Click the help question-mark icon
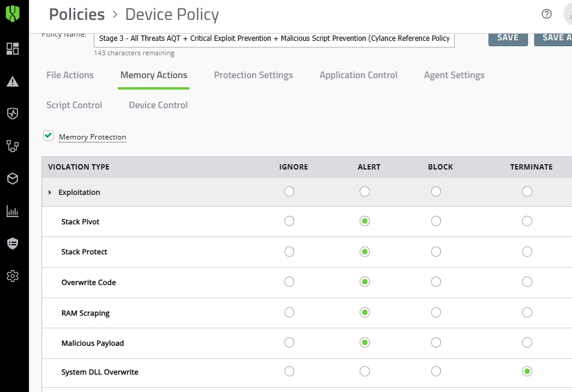 (546, 13)
